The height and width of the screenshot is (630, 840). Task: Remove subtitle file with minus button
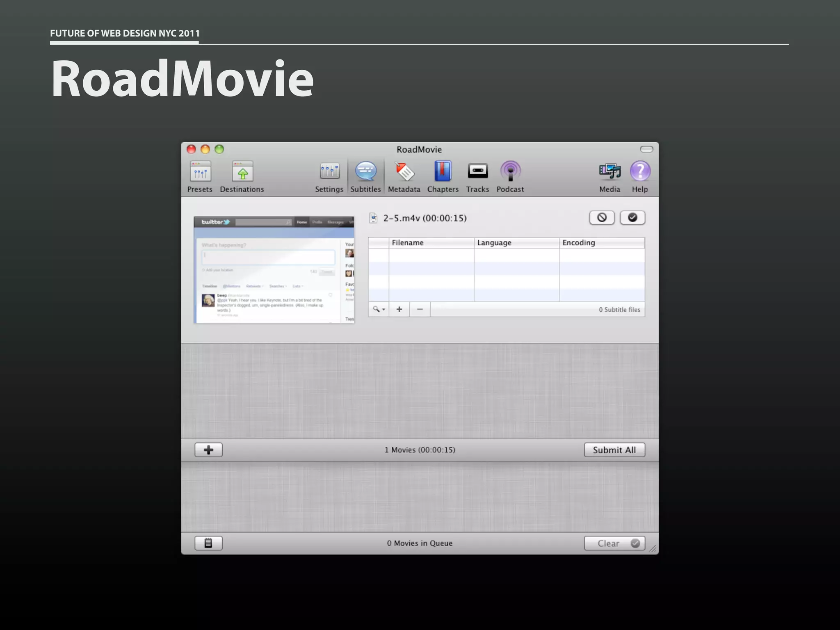pyautogui.click(x=420, y=309)
